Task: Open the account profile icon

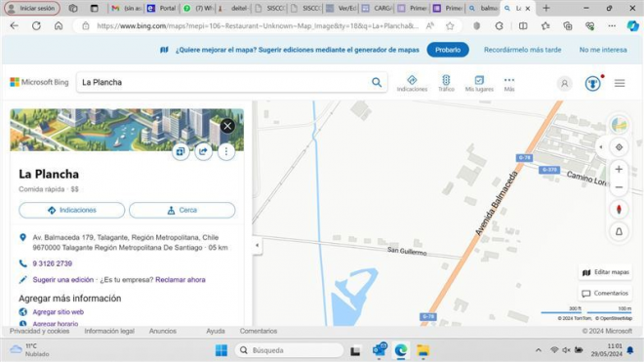Action: pos(565,83)
